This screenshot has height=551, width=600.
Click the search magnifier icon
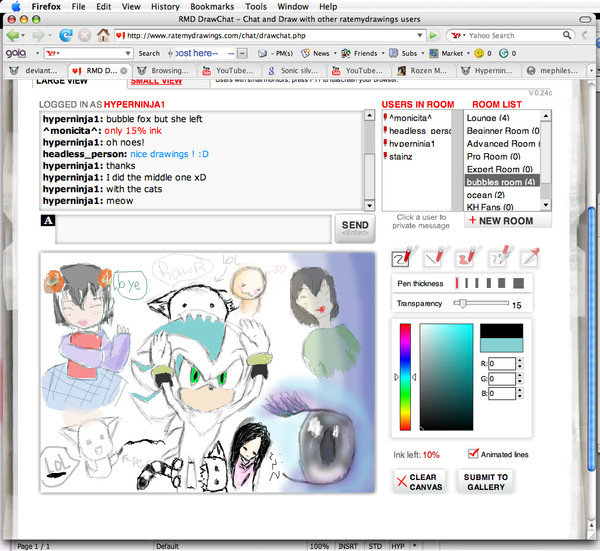click(567, 35)
